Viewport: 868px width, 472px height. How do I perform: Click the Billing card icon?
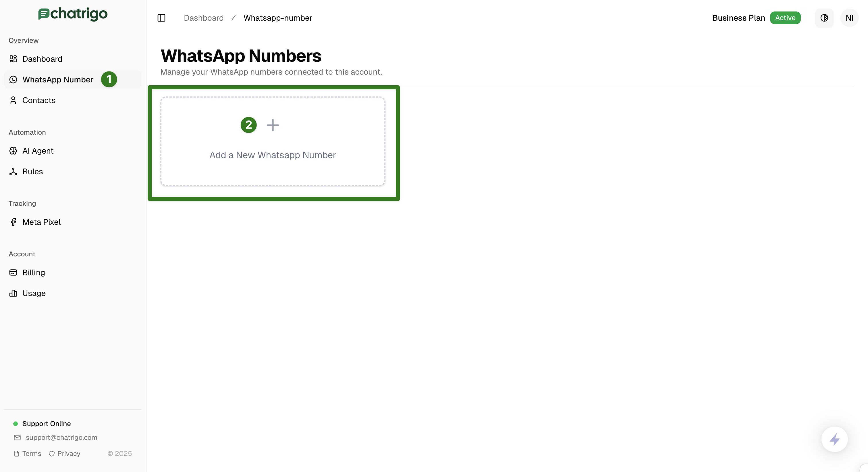pyautogui.click(x=13, y=272)
